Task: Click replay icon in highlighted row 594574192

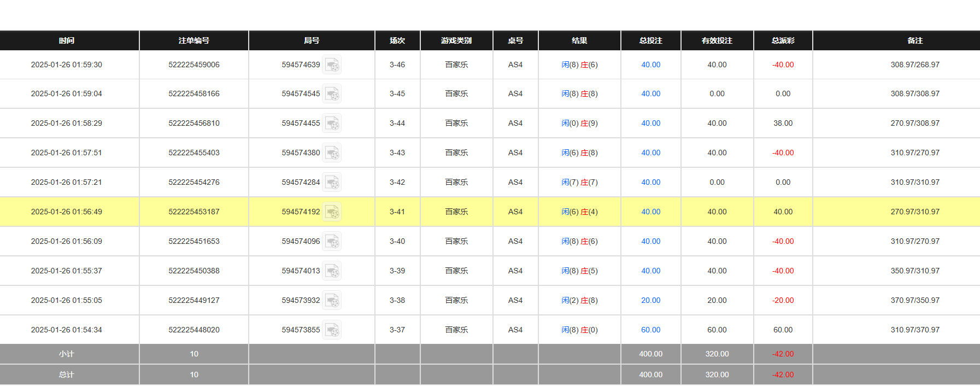Action: pyautogui.click(x=332, y=212)
